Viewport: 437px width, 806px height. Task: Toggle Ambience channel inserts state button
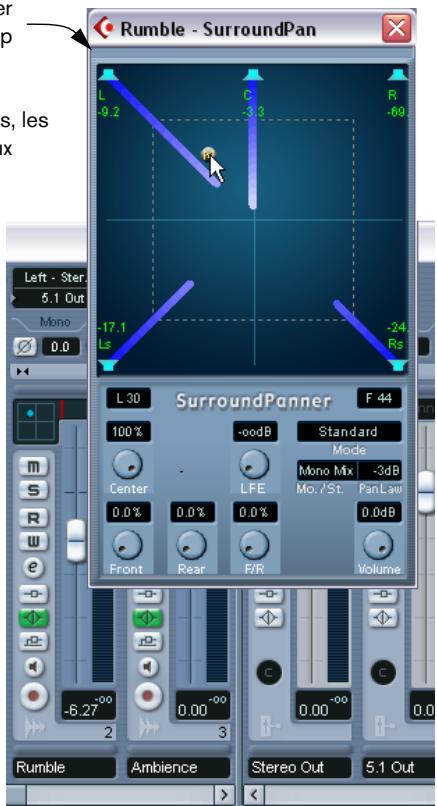pyautogui.click(x=148, y=594)
